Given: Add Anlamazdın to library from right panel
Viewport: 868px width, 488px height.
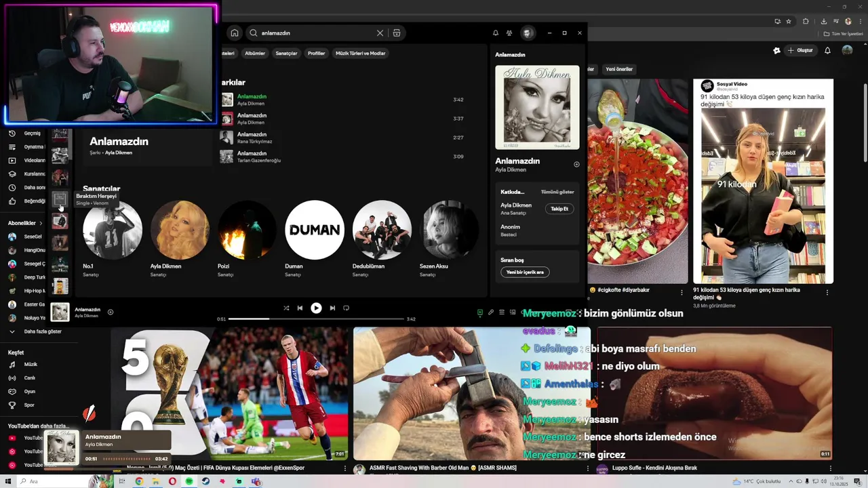Looking at the screenshot, I should point(576,164).
